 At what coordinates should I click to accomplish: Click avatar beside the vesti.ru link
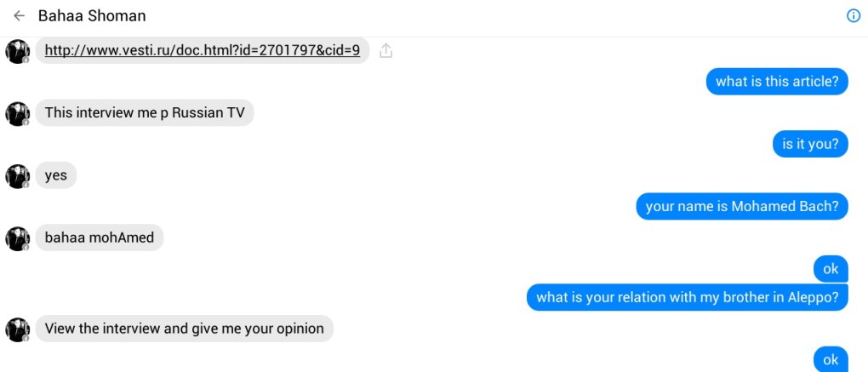point(17,51)
